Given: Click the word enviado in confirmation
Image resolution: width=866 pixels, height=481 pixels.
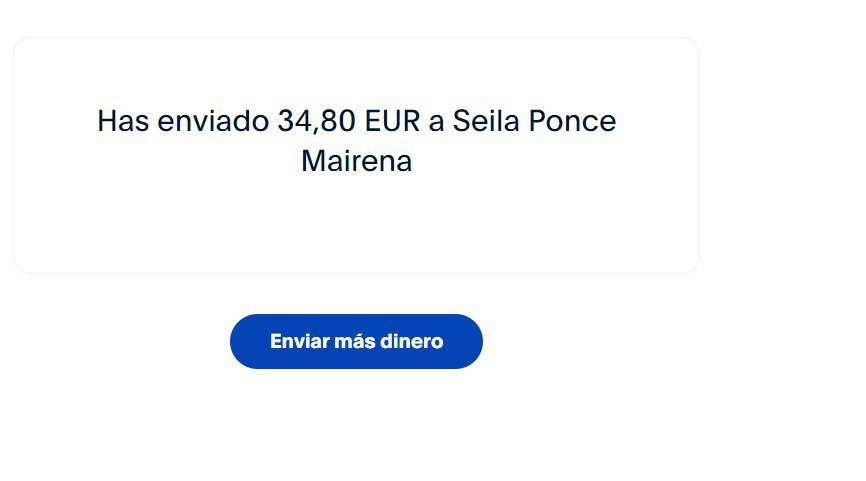Looking at the screenshot, I should pyautogui.click(x=213, y=121).
